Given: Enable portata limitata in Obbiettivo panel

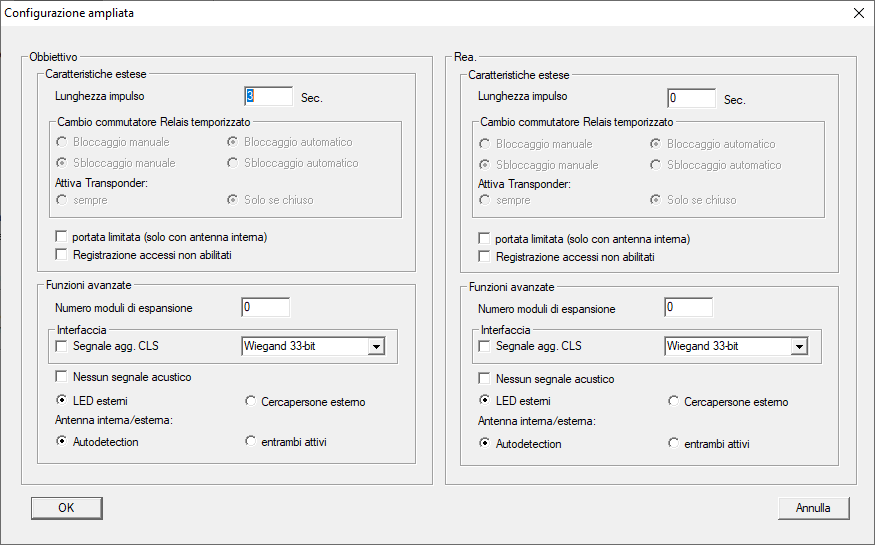Looking at the screenshot, I should [63, 238].
